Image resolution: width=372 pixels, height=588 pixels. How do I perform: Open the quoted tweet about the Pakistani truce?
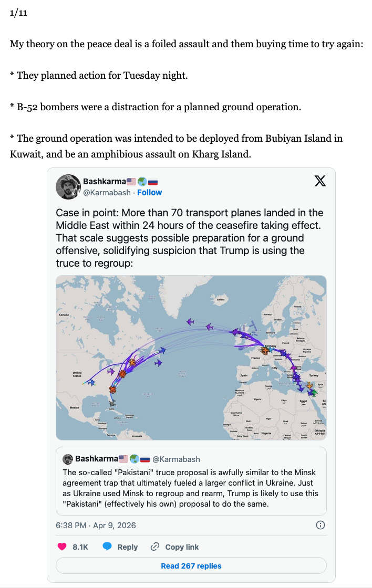pos(191,488)
